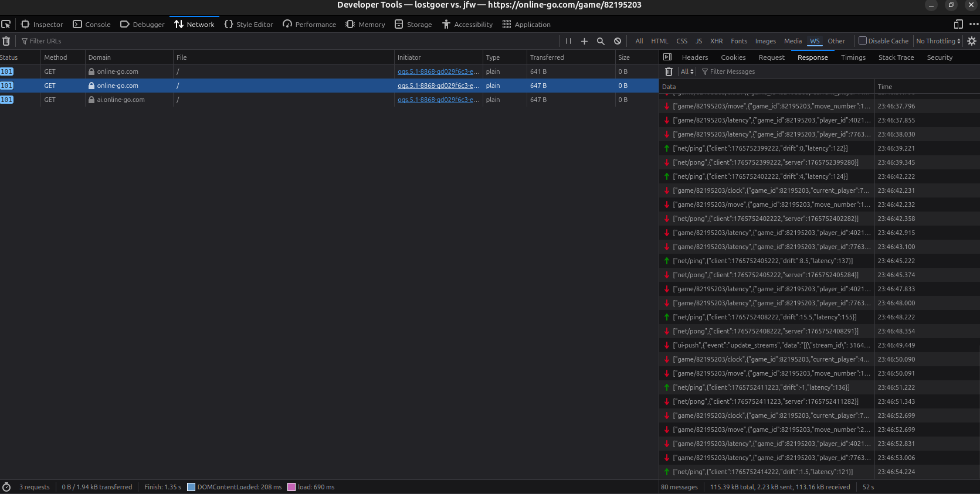The height and width of the screenshot is (494, 980).
Task: Open the All message type dropdown
Action: (687, 71)
